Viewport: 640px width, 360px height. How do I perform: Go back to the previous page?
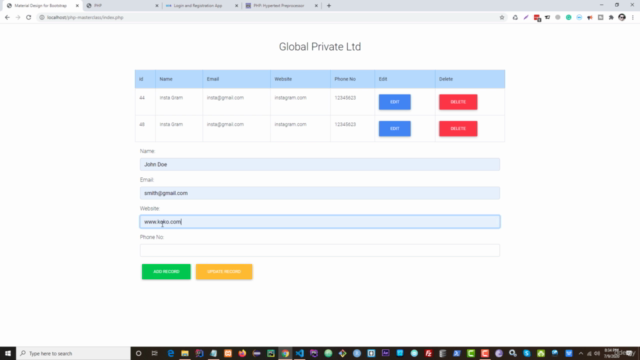7,18
